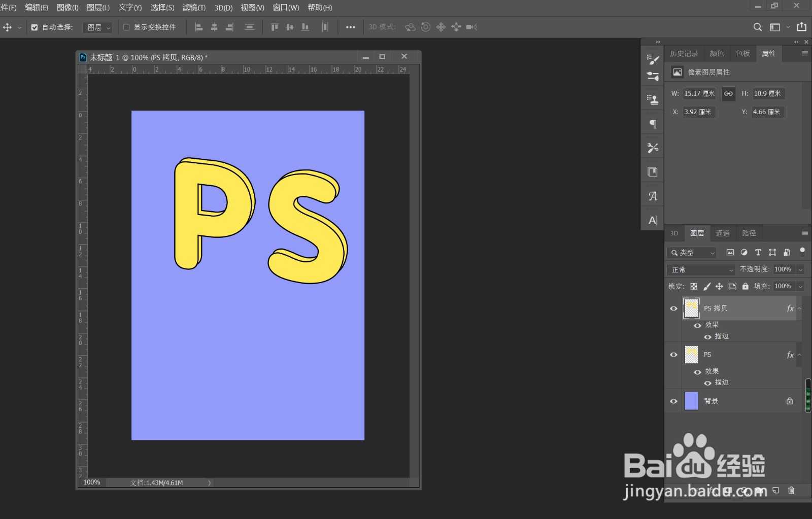Open the 文字 menu
This screenshot has height=519, width=812.
coord(130,8)
